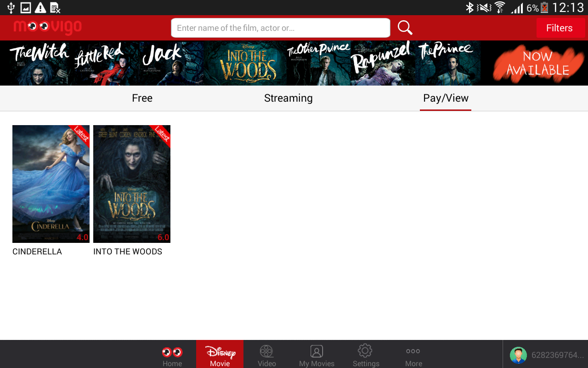The width and height of the screenshot is (588, 368).
Task: Tap the battery indicator icon
Action: [x=544, y=7]
